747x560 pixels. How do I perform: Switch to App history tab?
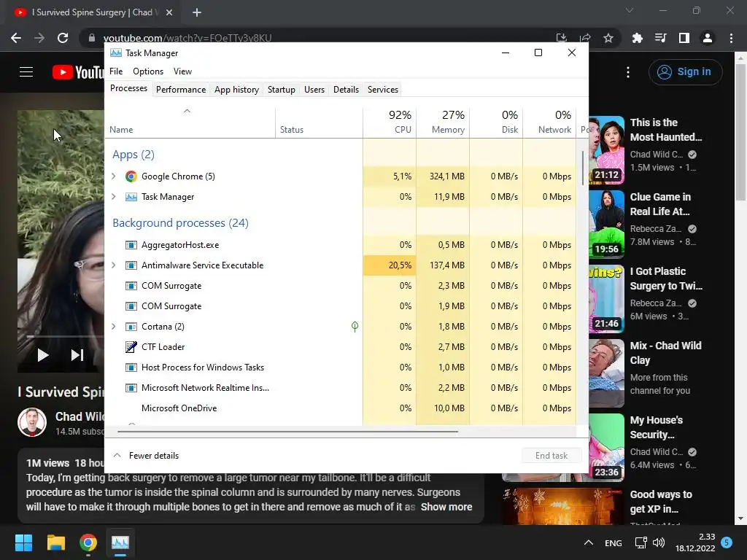point(237,90)
